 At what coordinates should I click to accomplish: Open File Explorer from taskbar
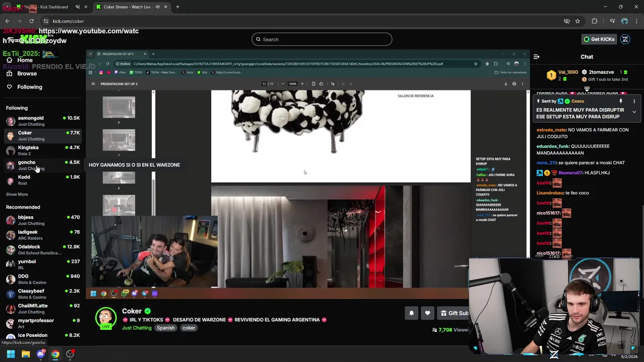(26, 354)
